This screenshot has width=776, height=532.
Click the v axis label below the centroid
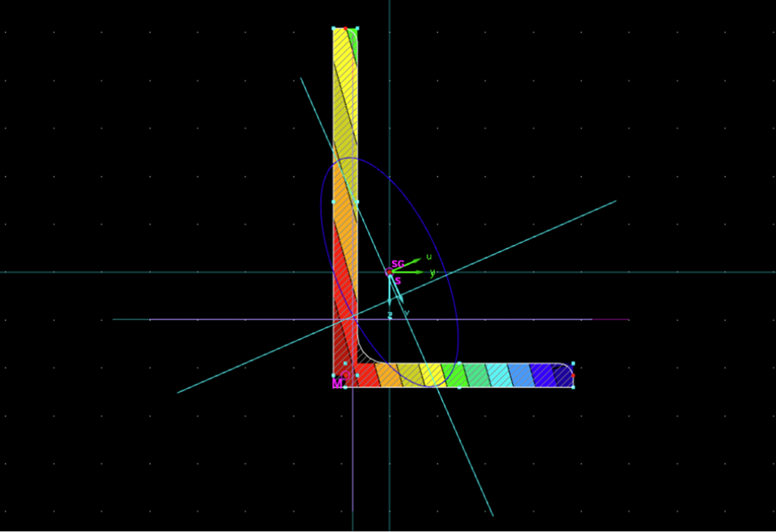point(405,312)
